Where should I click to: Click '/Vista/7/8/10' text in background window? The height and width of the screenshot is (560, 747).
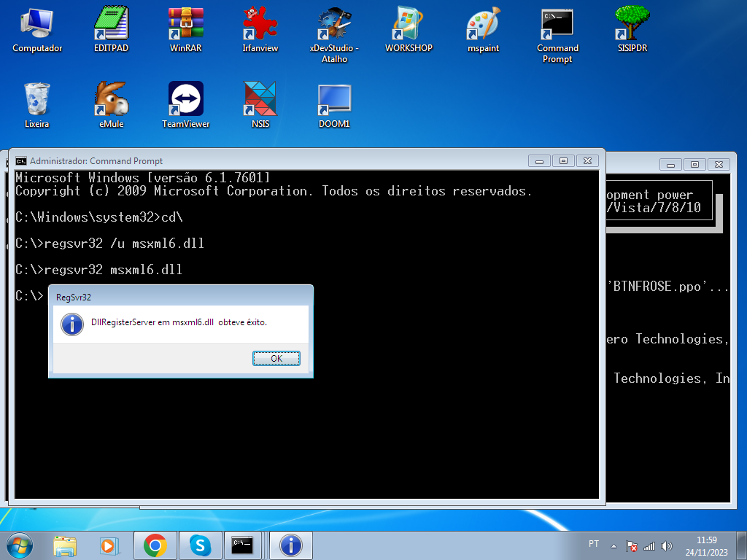pos(654,208)
